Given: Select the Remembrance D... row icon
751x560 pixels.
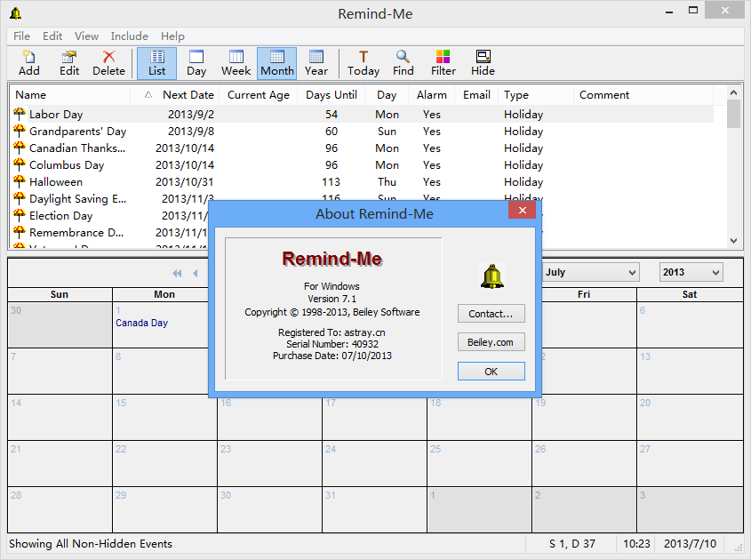Looking at the screenshot, I should click(x=20, y=232).
